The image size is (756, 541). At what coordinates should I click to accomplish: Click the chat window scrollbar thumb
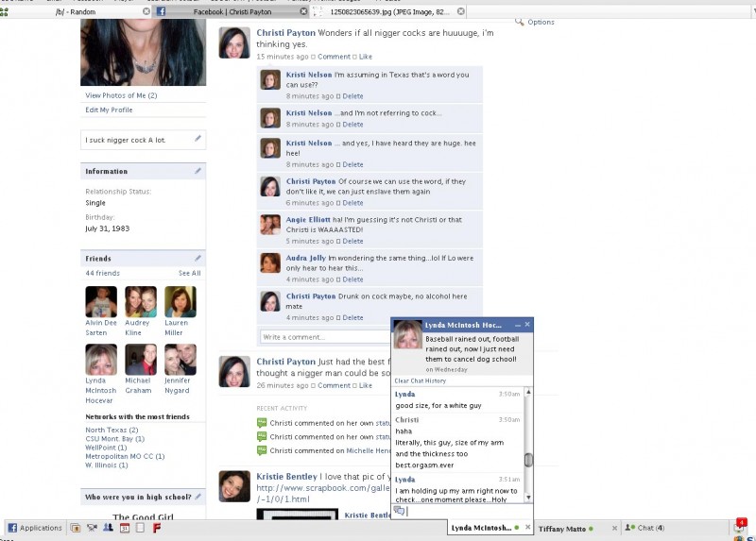tap(528, 460)
